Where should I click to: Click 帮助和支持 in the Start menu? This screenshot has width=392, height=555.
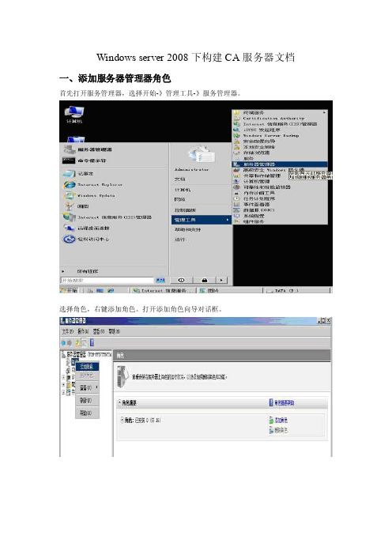coord(187,230)
